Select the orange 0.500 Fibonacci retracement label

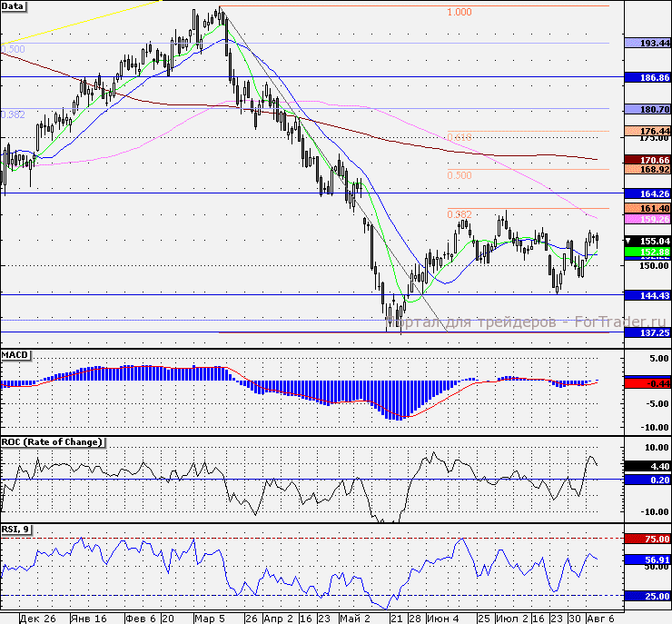click(x=460, y=174)
